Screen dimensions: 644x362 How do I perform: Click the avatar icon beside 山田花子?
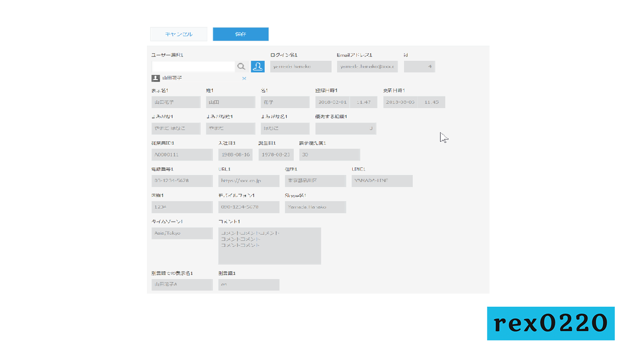tap(155, 78)
